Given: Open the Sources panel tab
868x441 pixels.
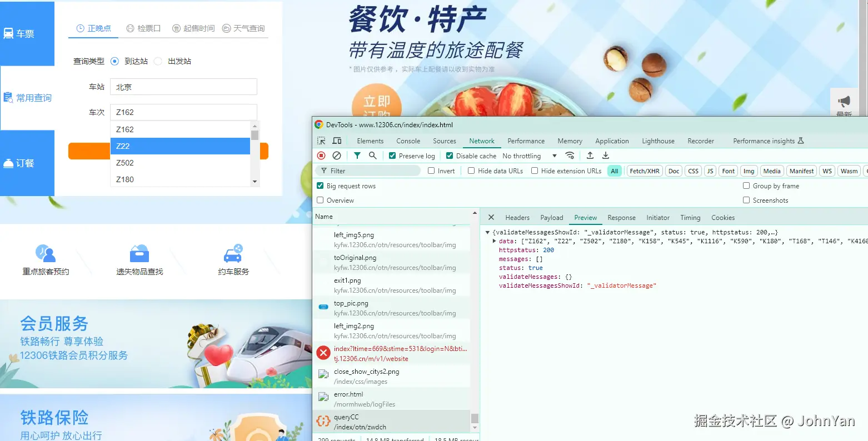Looking at the screenshot, I should tap(445, 141).
